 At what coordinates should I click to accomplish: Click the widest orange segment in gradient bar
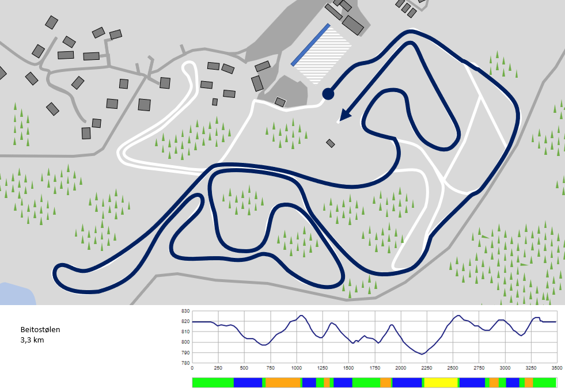tap(283, 383)
